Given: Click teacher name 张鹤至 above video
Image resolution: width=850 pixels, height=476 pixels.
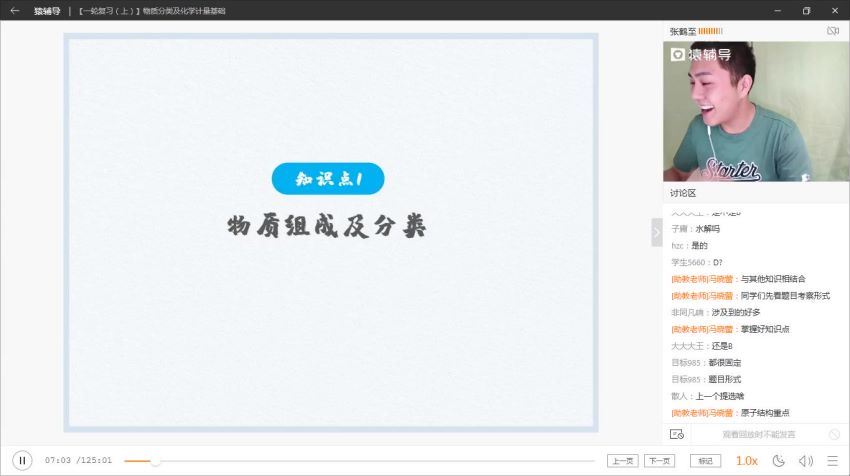Looking at the screenshot, I should (x=682, y=31).
